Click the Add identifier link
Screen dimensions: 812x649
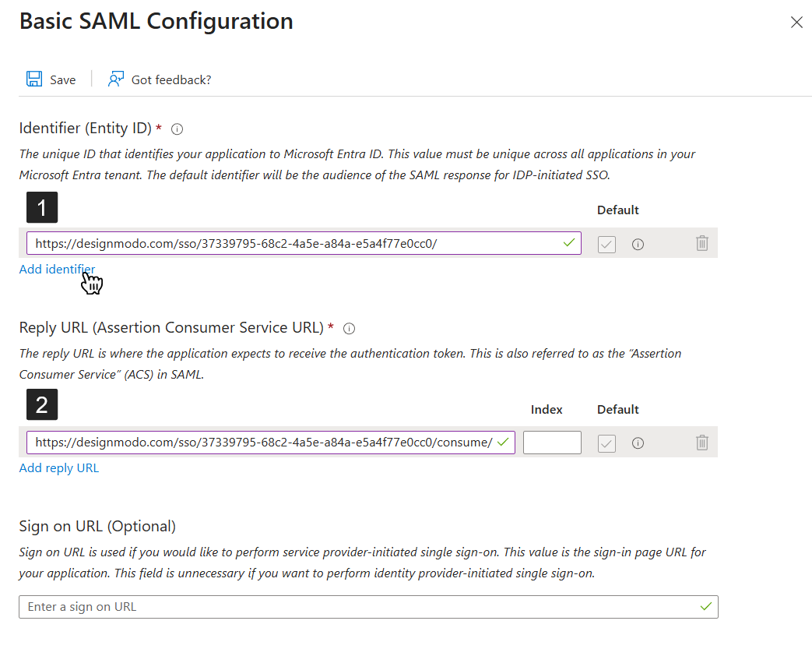(x=57, y=270)
